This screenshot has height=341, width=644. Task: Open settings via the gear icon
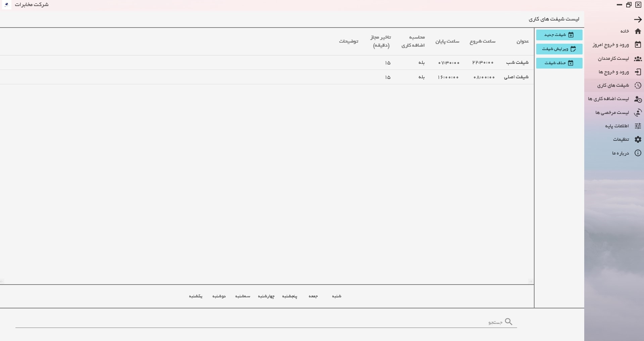coord(638,139)
